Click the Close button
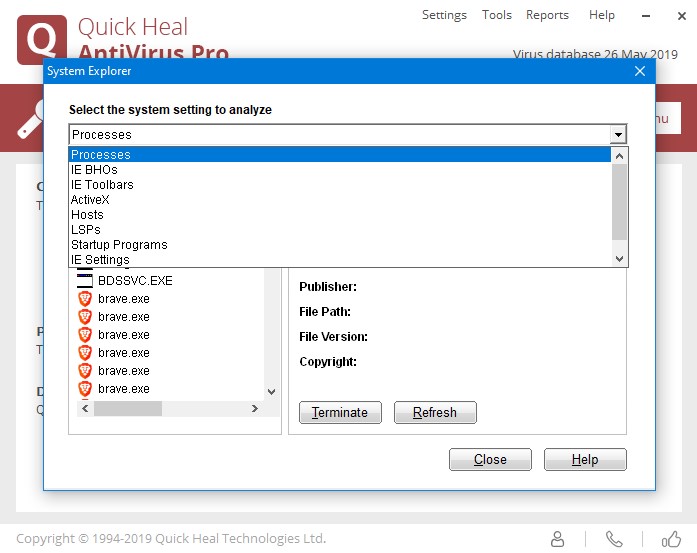This screenshot has height=553, width=697. [x=490, y=459]
